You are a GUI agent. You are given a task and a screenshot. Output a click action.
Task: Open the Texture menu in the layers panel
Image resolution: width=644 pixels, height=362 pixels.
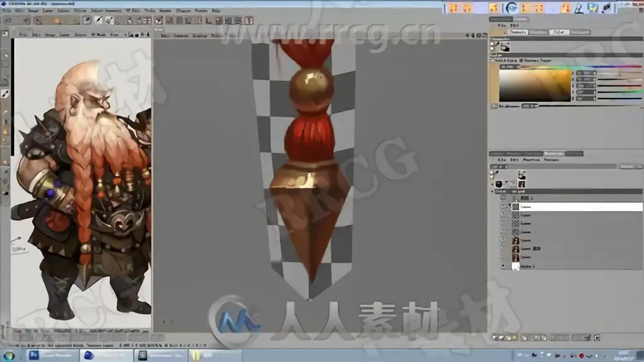(x=551, y=160)
